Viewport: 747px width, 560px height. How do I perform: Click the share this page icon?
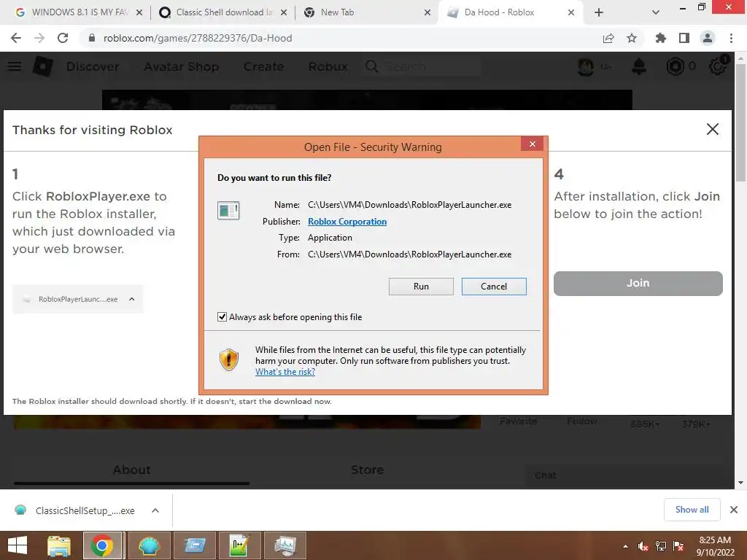(x=608, y=38)
